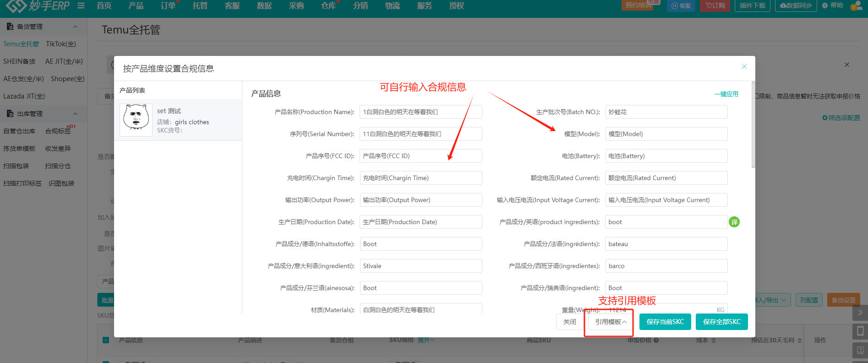Image resolution: width=868 pixels, height=363 pixels.
Task: Expand SKU规格 with 展开 link
Action: click(426, 340)
